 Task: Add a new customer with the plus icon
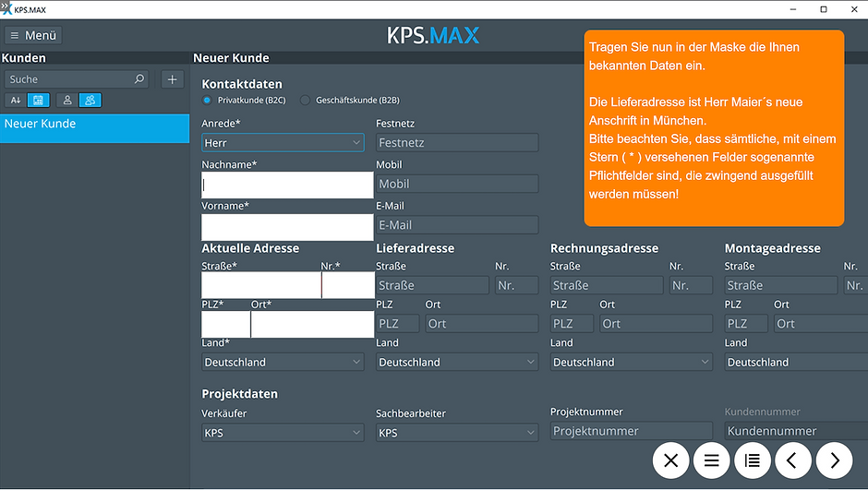click(172, 79)
